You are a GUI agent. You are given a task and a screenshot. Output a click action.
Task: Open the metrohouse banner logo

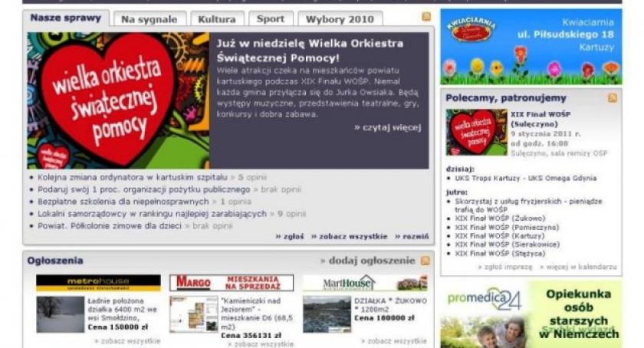click(x=98, y=283)
